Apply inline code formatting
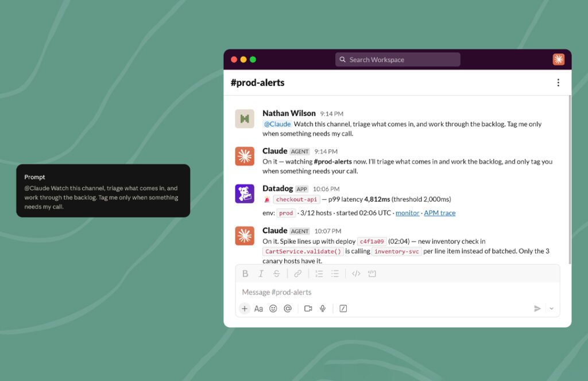This screenshot has width=588, height=381. 356,274
